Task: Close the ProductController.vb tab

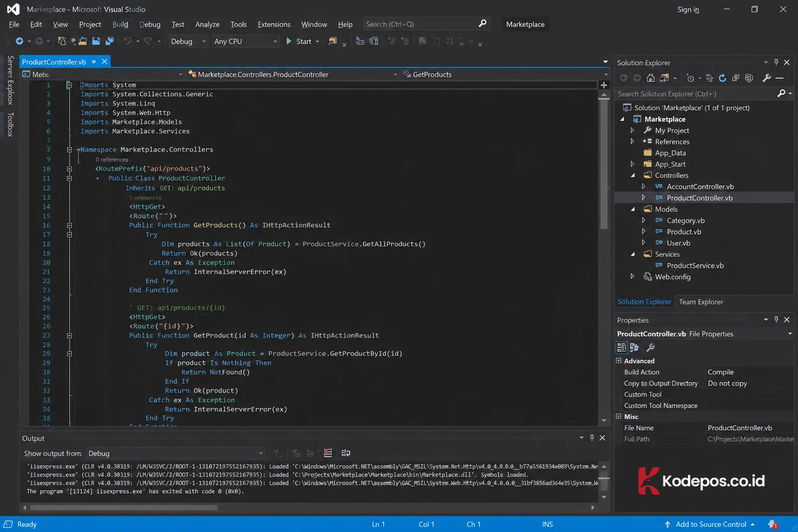Action: click(104, 61)
